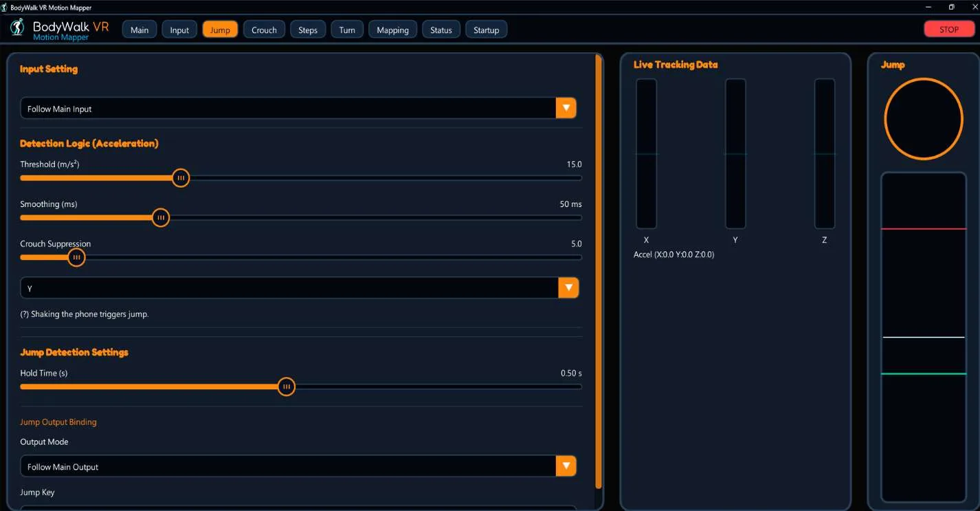Click the '0.50 s' hold time value
980x511 pixels.
click(x=571, y=373)
